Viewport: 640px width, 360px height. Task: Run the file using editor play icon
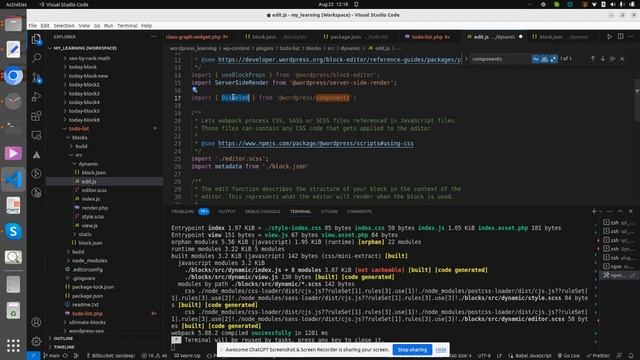tap(609, 36)
